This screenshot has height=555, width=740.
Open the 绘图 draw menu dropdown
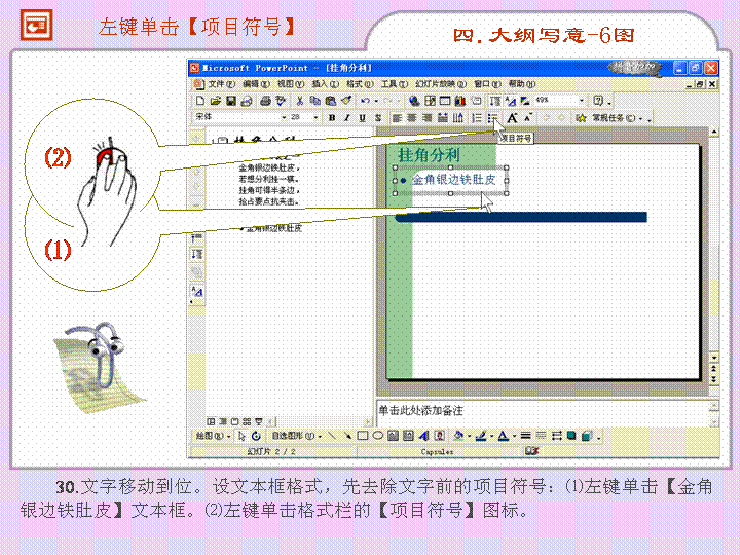(213, 436)
